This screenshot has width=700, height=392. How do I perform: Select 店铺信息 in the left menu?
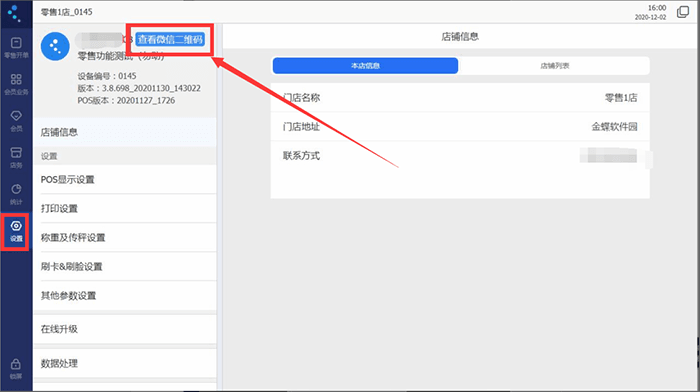point(125,132)
